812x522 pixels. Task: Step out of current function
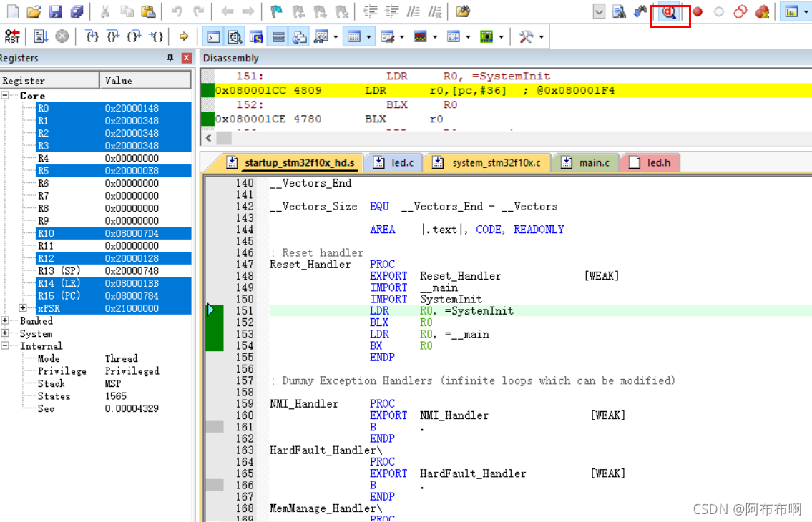tap(134, 36)
